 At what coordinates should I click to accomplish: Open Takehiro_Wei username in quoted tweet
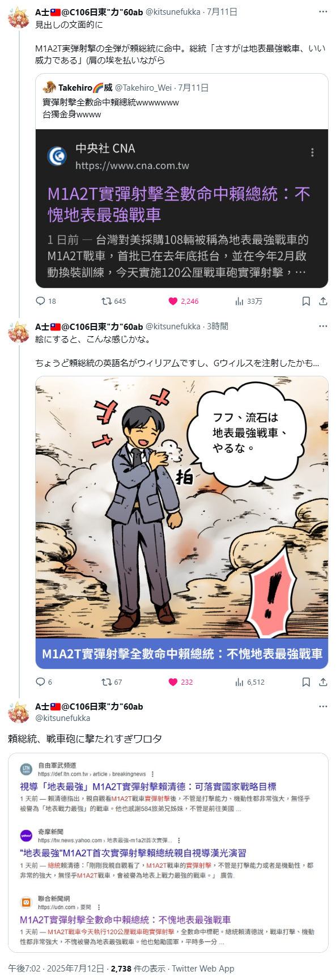pos(143,88)
